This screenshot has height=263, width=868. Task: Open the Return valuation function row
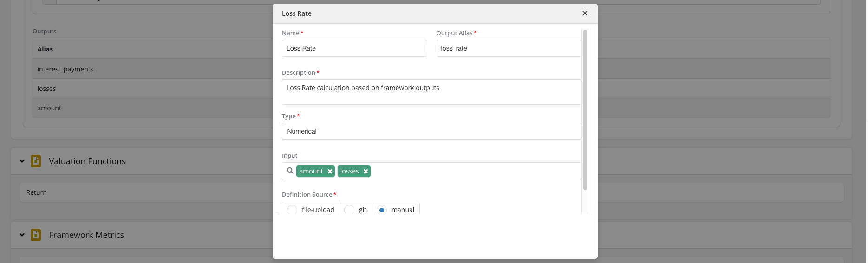139,192
